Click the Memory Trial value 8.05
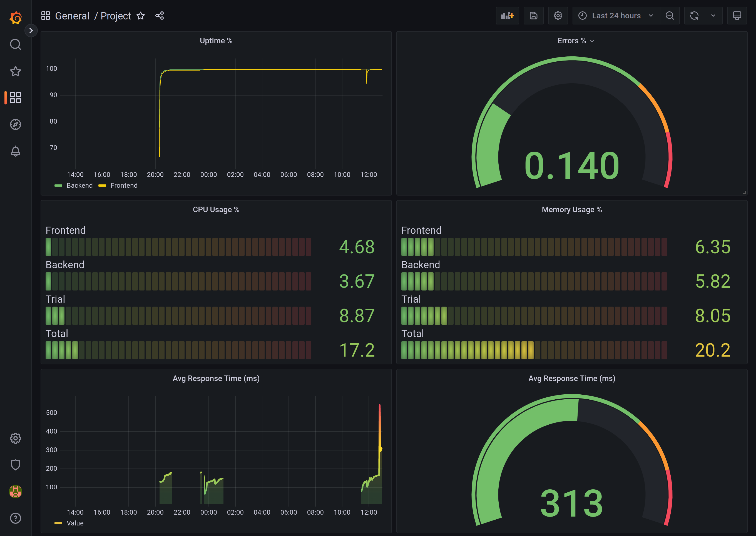Screen dimensions: 756x536 tap(713, 316)
